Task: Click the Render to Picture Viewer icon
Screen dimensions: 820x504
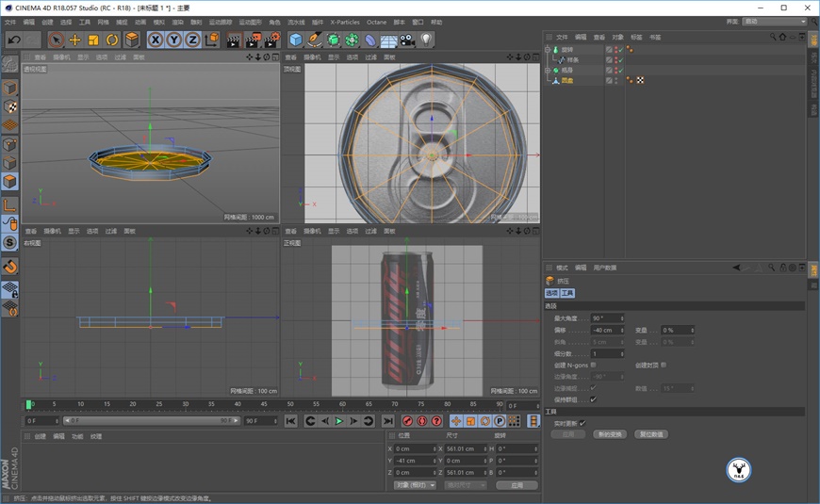Action: (254, 40)
